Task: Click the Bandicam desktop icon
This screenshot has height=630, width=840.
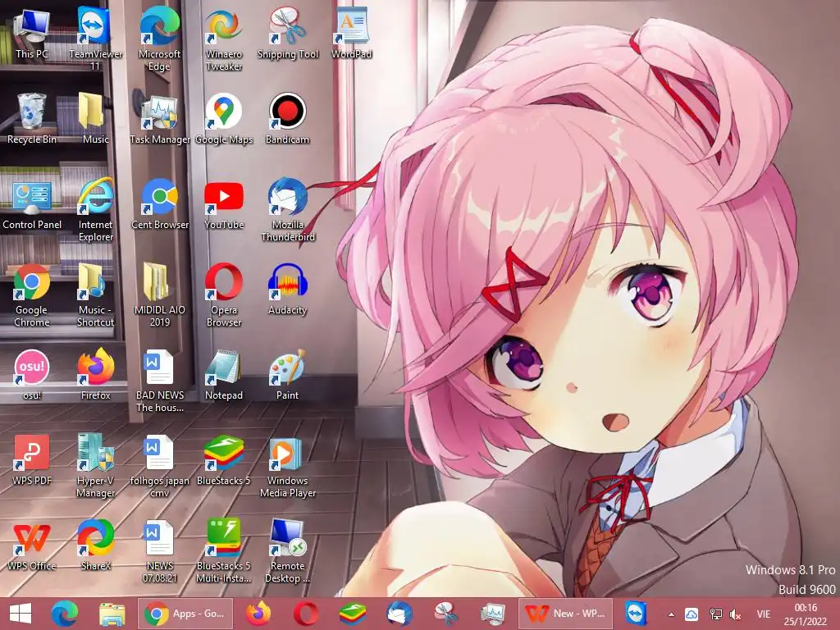Action: pos(288,119)
